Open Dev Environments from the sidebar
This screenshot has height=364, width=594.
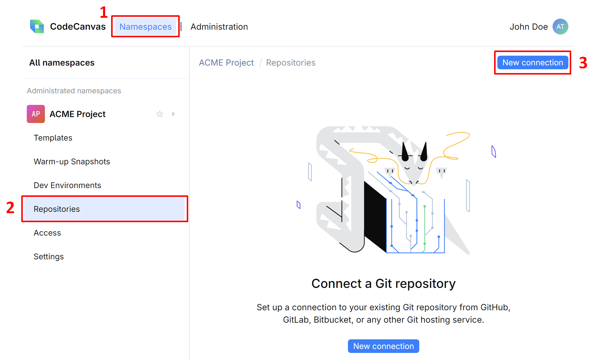67,185
